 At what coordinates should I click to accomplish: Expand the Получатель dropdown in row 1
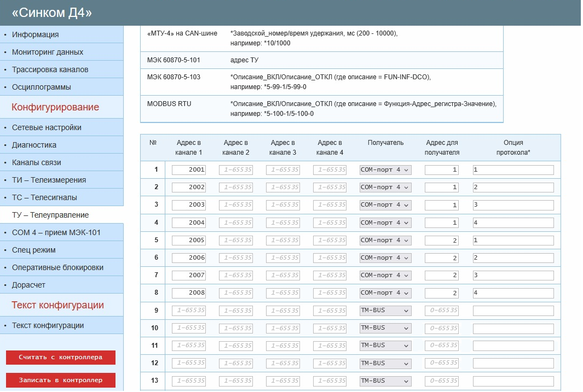[385, 170]
